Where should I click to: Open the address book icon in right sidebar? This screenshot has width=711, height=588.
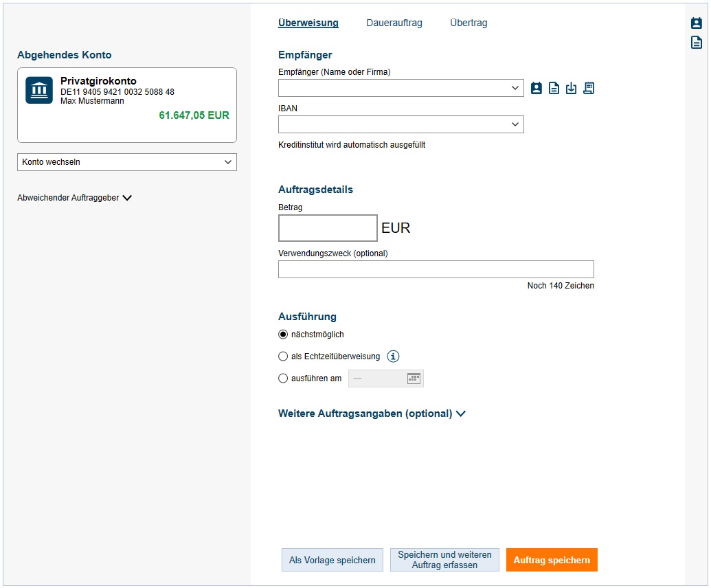(696, 23)
